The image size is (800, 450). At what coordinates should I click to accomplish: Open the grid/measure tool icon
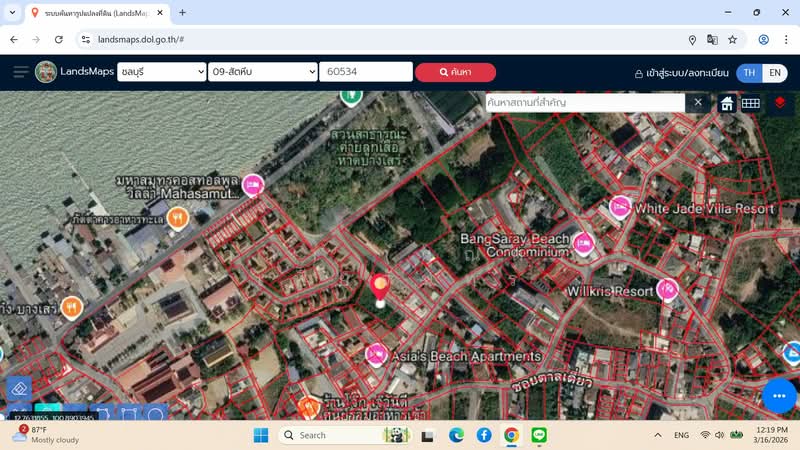coord(750,103)
